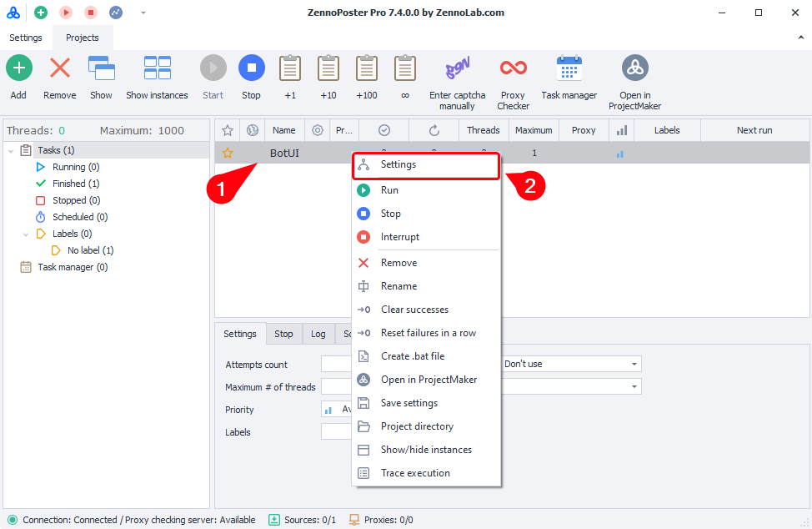
Task: Star the BotUI task as favorite
Action: pos(227,153)
